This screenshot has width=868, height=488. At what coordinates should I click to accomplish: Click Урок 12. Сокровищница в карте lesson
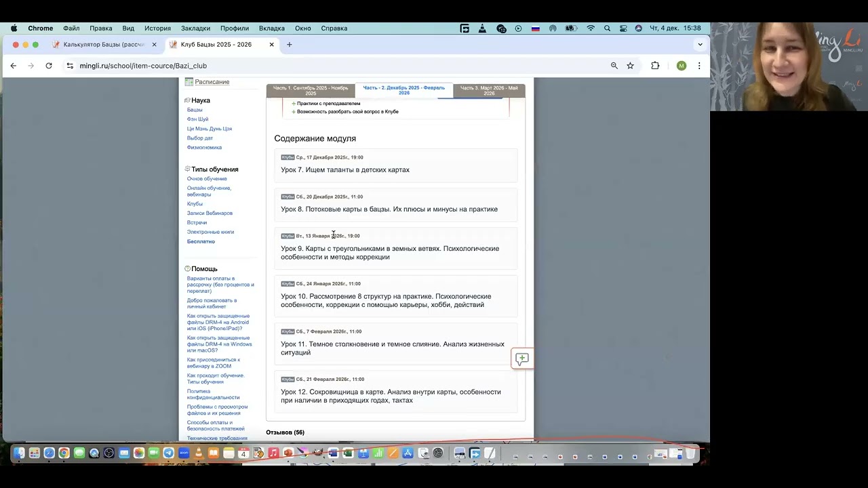tap(391, 396)
